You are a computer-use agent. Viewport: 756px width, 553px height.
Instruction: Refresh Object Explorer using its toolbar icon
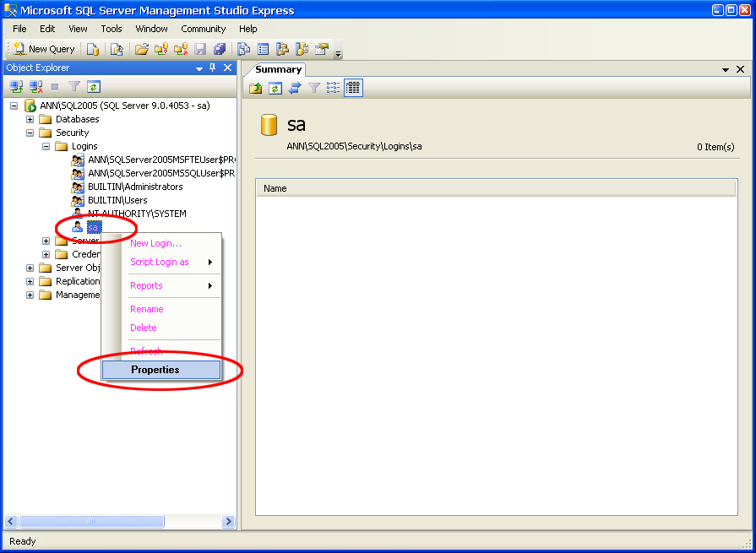coord(94,86)
